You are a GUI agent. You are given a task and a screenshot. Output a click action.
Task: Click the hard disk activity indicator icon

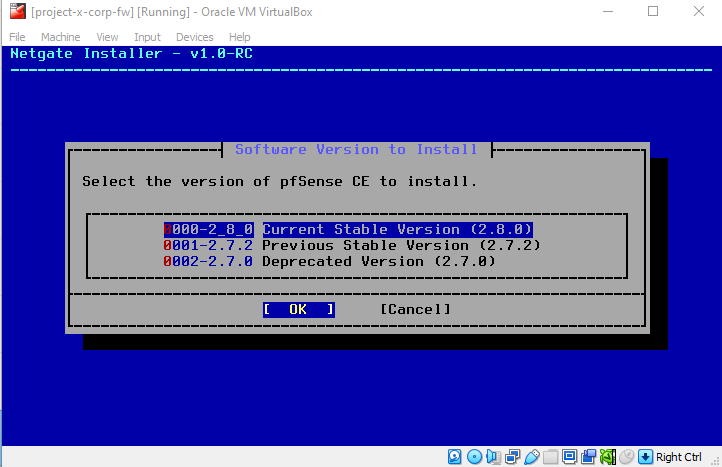tap(455, 457)
